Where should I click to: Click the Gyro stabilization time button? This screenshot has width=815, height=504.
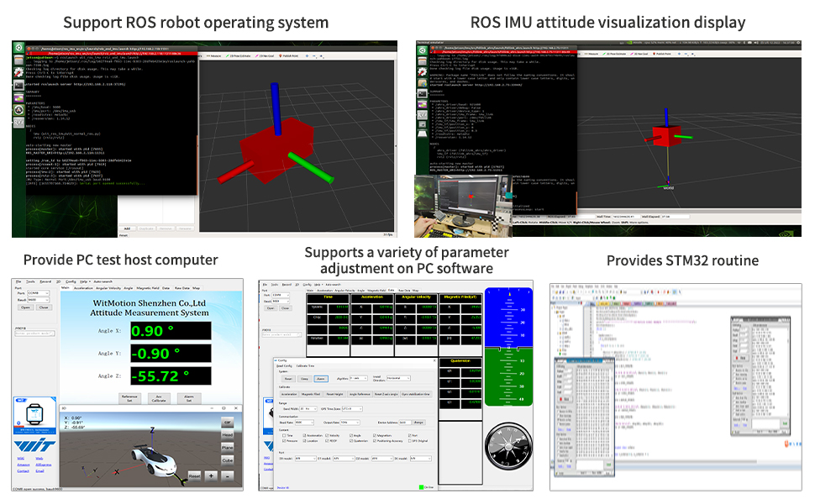415,393
